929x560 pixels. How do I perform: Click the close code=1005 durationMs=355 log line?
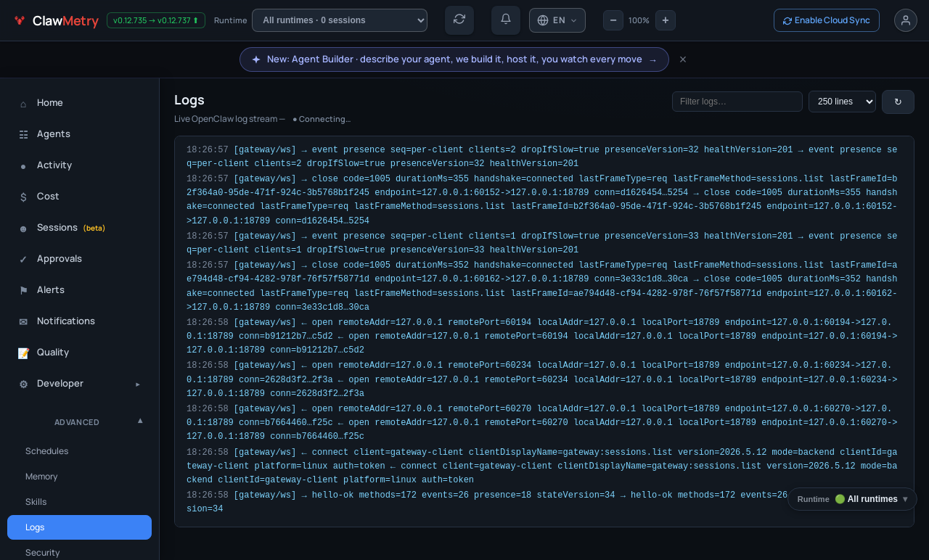point(542,199)
